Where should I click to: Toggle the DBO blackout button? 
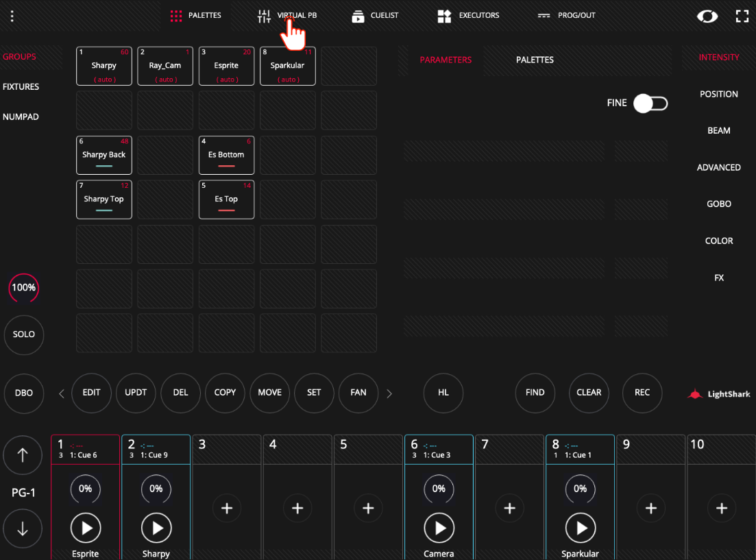point(23,393)
